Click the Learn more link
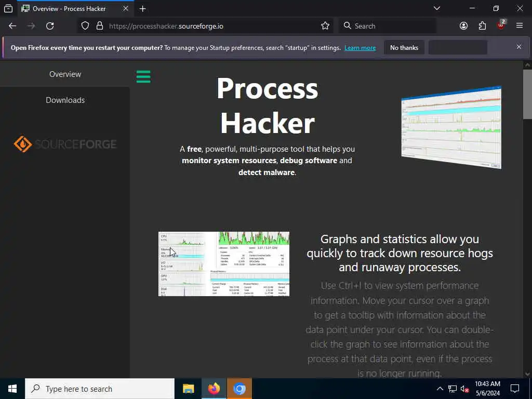Image resolution: width=532 pixels, height=399 pixels. click(360, 48)
